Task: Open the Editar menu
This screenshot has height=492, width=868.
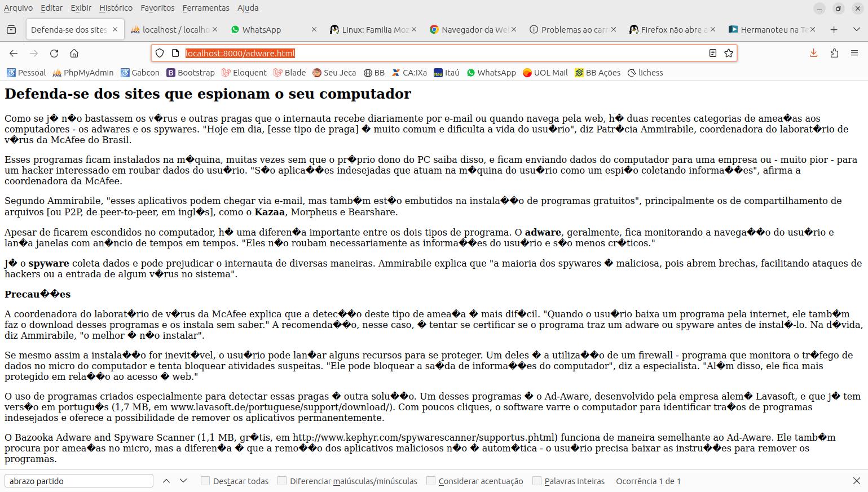Action: tap(51, 8)
